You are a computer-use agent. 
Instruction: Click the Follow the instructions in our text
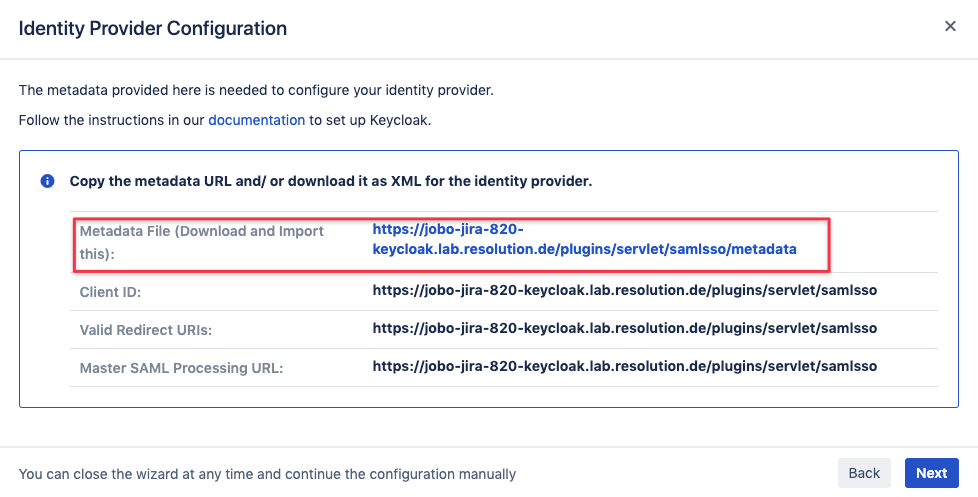(x=112, y=120)
